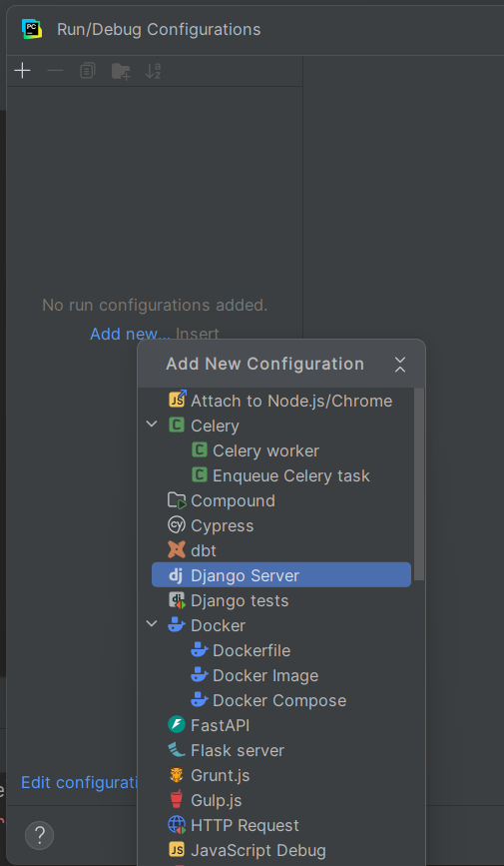Click the red Gulp.js cup icon
Viewport: 504px width, 866px height.
coord(176,800)
